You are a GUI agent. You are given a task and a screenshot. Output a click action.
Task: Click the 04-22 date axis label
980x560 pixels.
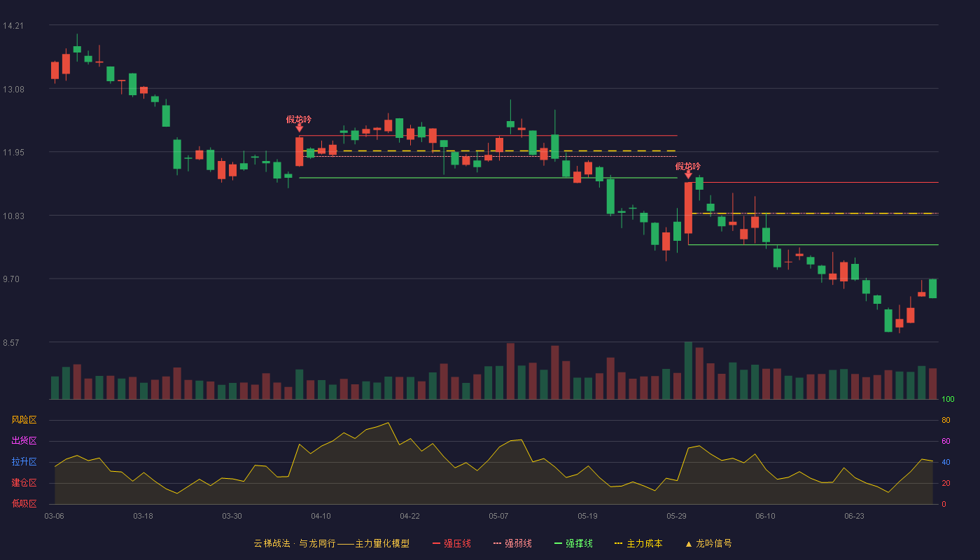(409, 516)
